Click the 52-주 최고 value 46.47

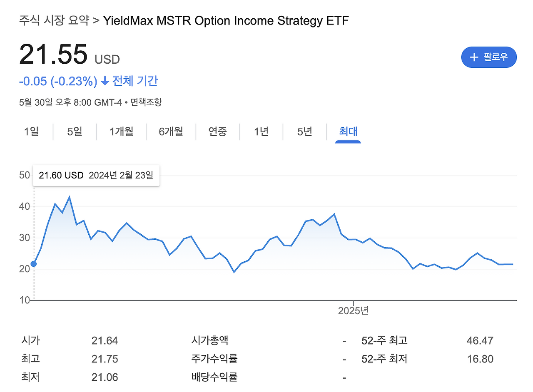tap(481, 340)
